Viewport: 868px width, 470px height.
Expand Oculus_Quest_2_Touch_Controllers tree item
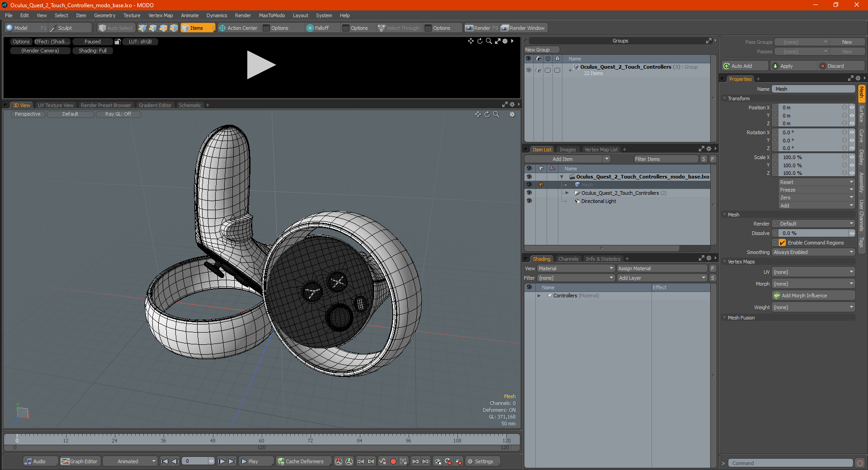click(x=567, y=193)
